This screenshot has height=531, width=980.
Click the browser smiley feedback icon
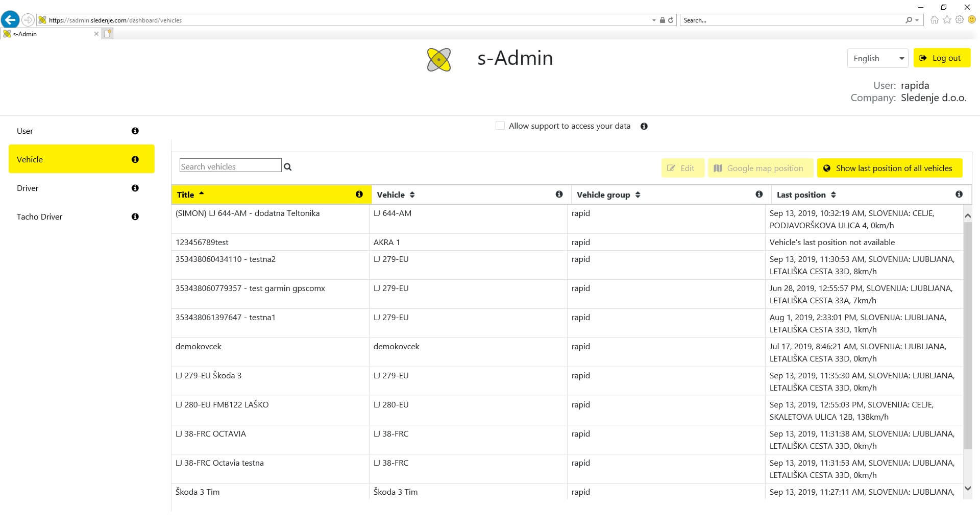tap(972, 20)
